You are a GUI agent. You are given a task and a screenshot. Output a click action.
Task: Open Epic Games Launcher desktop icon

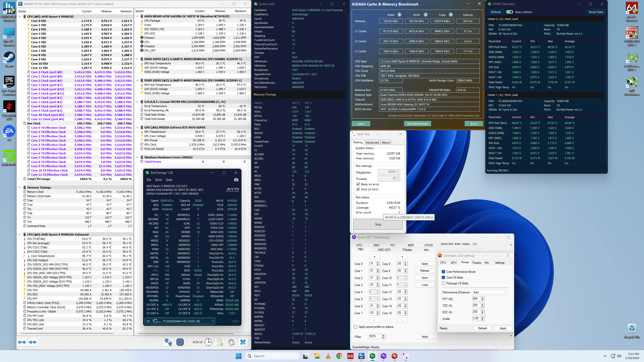point(9,86)
